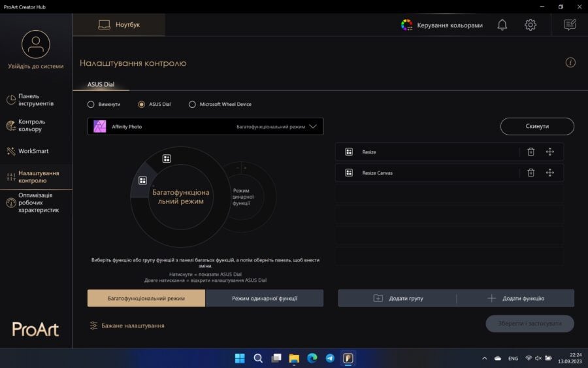Screen dimensions: 588x368
Task: Select the highlighted left dial segment icon
Action: [x=142, y=180]
